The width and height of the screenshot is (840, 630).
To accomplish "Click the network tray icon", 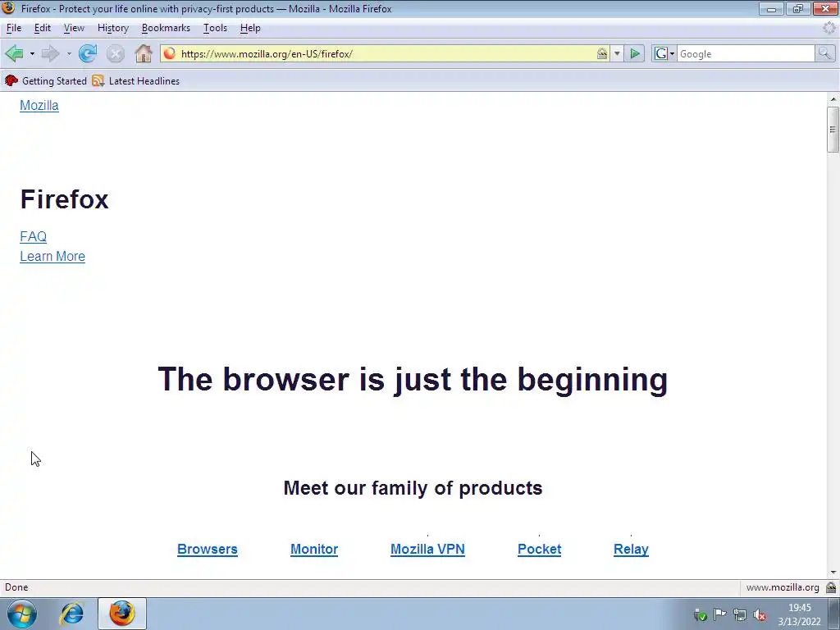I will [x=740, y=614].
